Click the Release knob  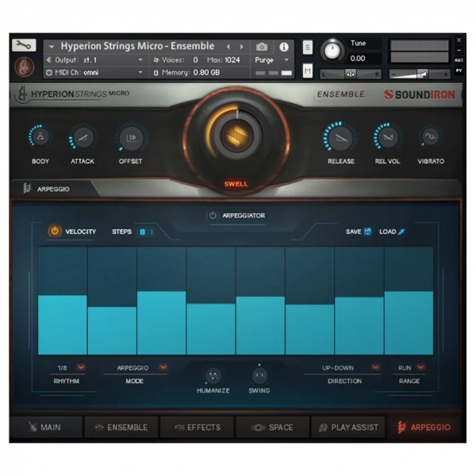coord(341,138)
